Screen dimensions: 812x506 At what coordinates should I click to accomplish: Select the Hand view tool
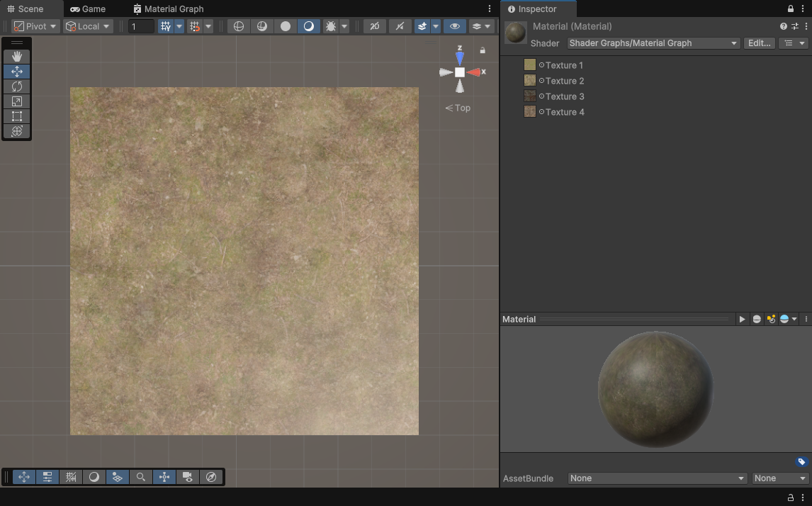pos(17,57)
